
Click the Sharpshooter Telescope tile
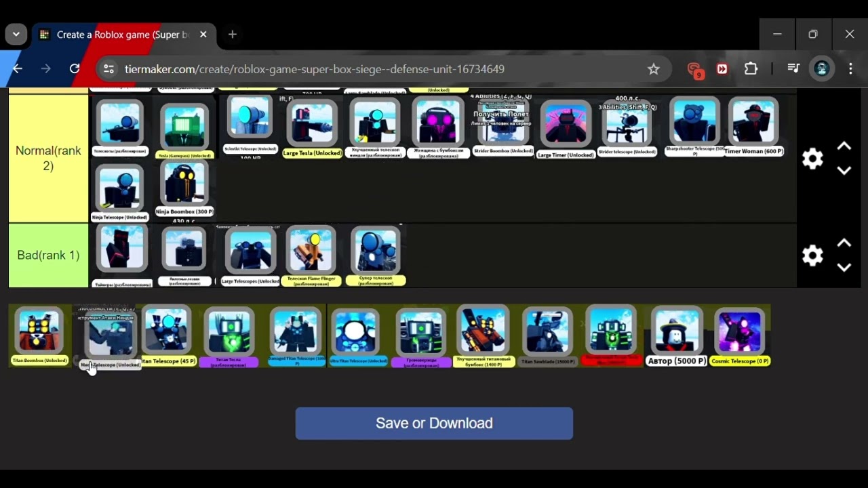[x=694, y=127]
